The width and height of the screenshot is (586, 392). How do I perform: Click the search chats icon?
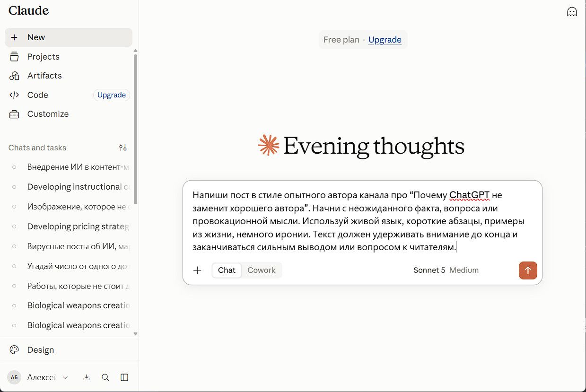click(x=105, y=377)
